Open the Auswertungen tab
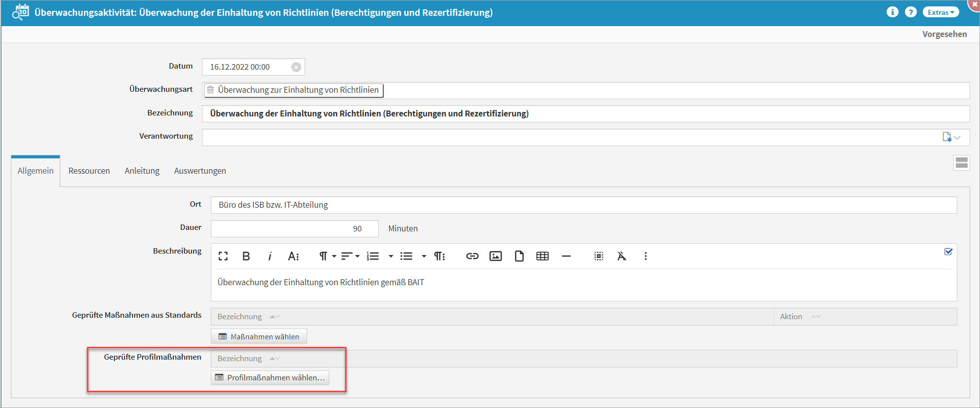The height and width of the screenshot is (408, 980). click(200, 171)
